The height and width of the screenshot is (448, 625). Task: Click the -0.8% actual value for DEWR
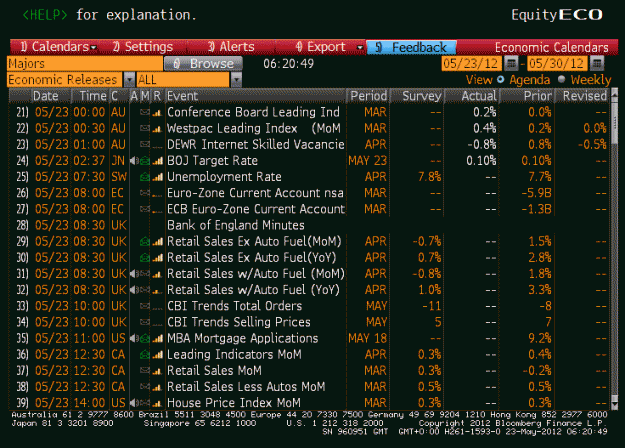click(x=482, y=145)
